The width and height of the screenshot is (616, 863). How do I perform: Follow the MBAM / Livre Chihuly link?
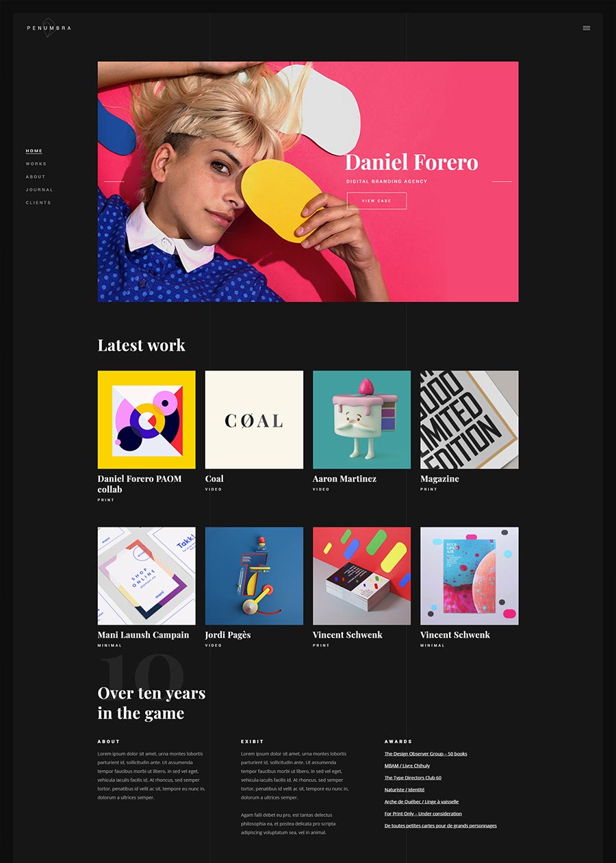(x=407, y=766)
